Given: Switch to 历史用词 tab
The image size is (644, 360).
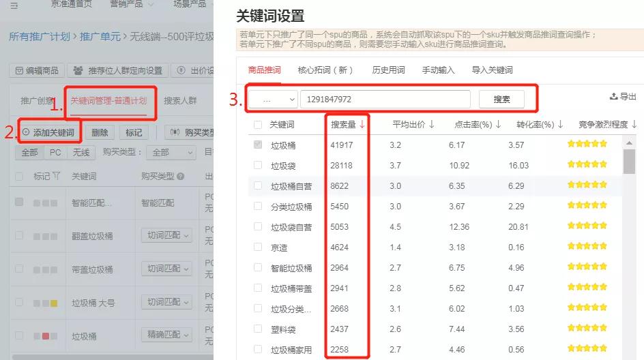Looking at the screenshot, I should (388, 70).
